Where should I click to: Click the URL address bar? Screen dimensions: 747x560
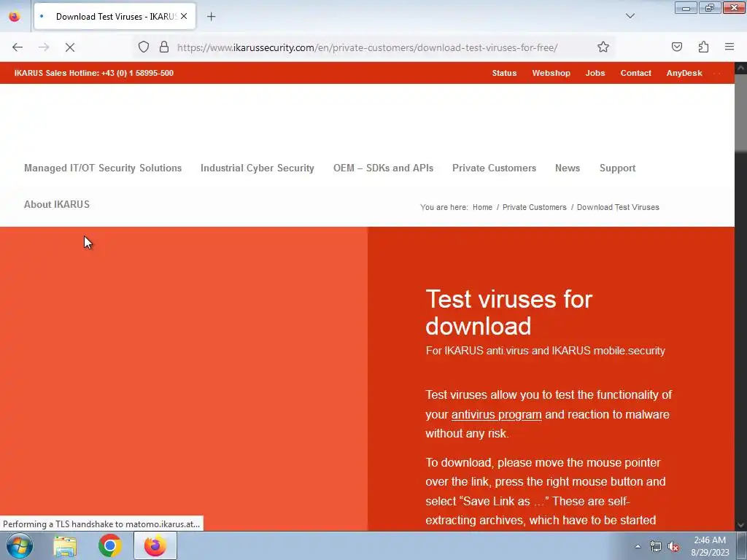point(367,47)
